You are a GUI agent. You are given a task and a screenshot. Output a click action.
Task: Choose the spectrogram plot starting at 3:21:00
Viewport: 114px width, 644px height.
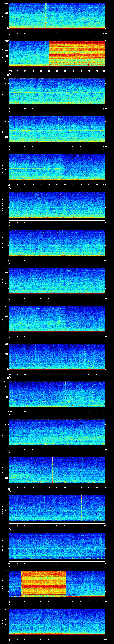[x=57, y=280]
